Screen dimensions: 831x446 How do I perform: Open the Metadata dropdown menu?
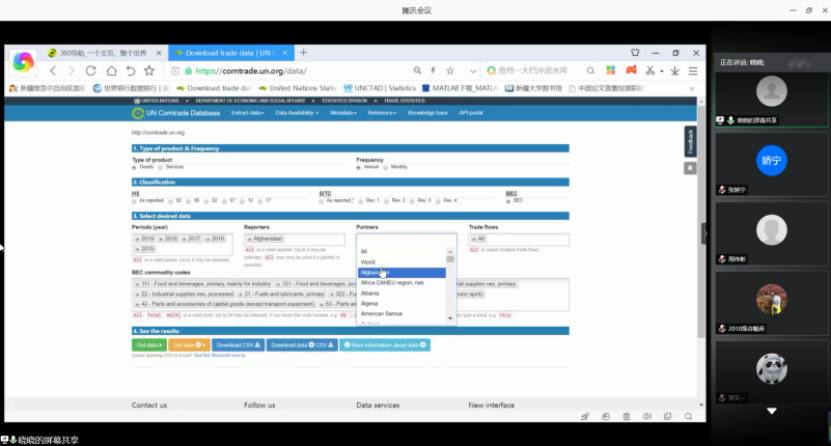(343, 113)
